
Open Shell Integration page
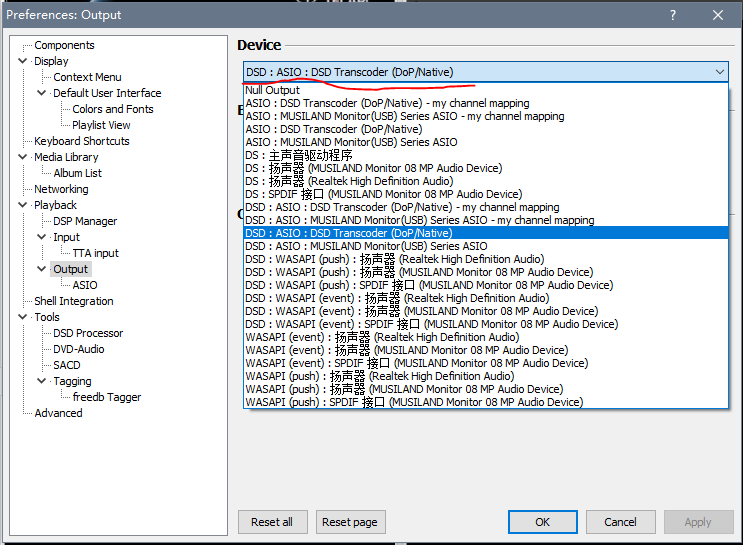[x=73, y=301]
